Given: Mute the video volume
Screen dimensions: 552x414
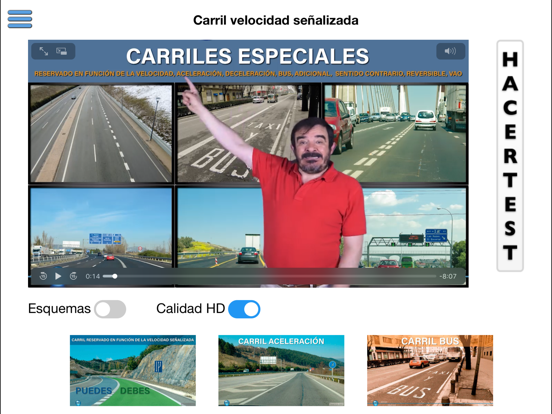Looking at the screenshot, I should click(450, 51).
